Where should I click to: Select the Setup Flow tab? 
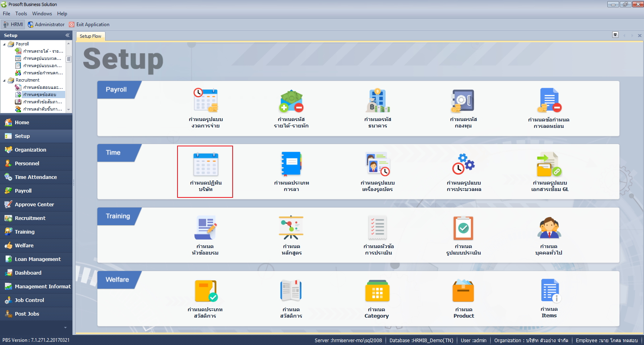91,36
